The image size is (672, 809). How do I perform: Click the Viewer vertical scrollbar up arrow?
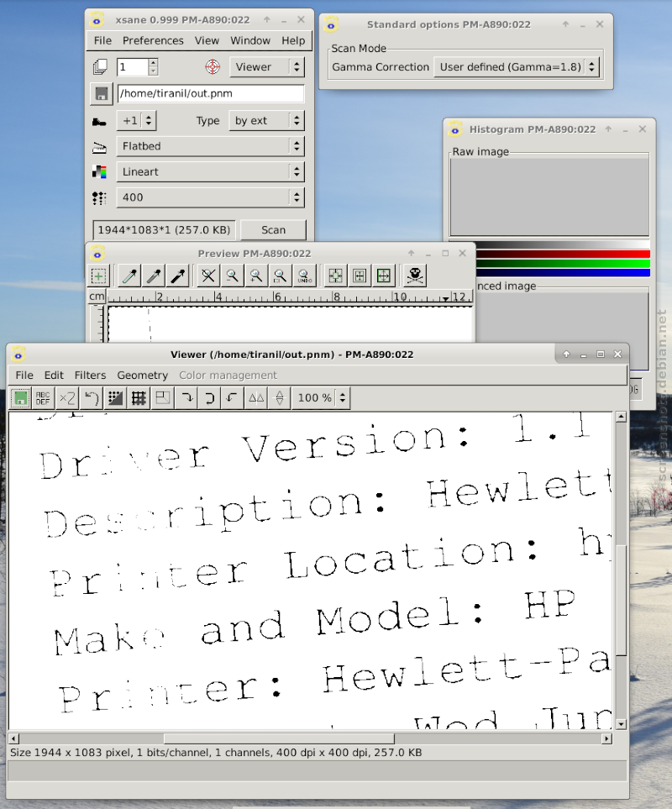pyautogui.click(x=621, y=417)
